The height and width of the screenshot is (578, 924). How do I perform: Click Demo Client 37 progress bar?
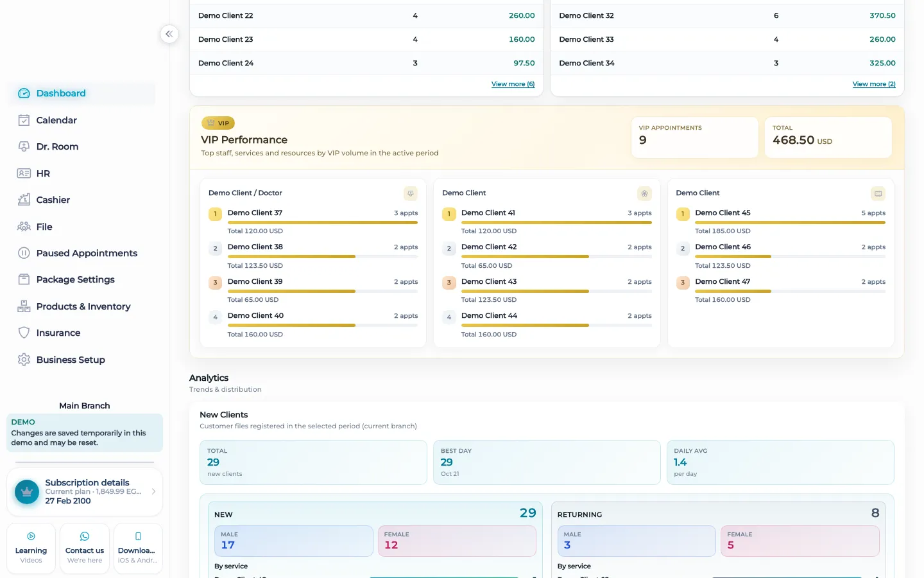tap(323, 223)
